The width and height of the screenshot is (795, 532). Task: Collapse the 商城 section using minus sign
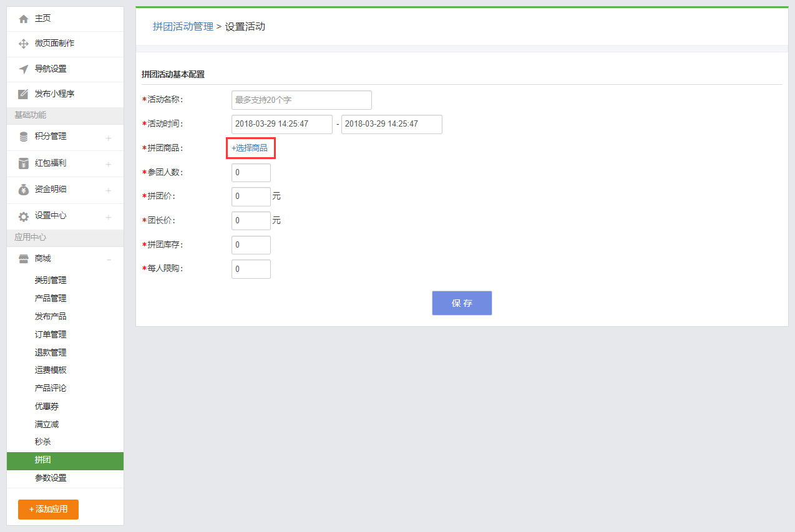(109, 259)
